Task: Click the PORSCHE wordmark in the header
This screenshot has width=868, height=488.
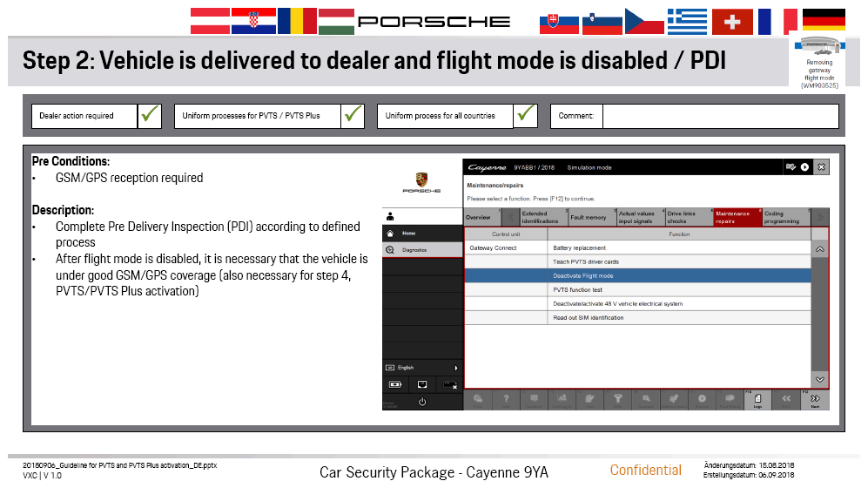Action: [x=434, y=22]
